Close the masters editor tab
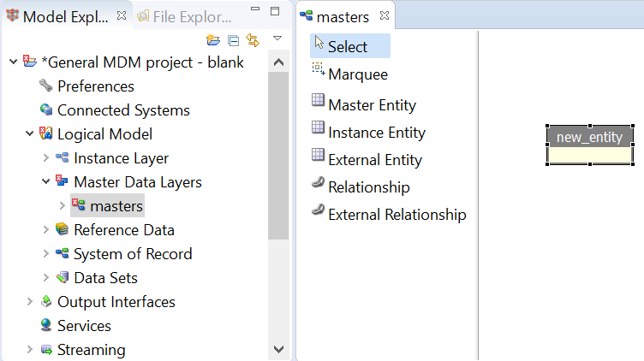Viewport: 644px width, 361px height. pyautogui.click(x=385, y=15)
